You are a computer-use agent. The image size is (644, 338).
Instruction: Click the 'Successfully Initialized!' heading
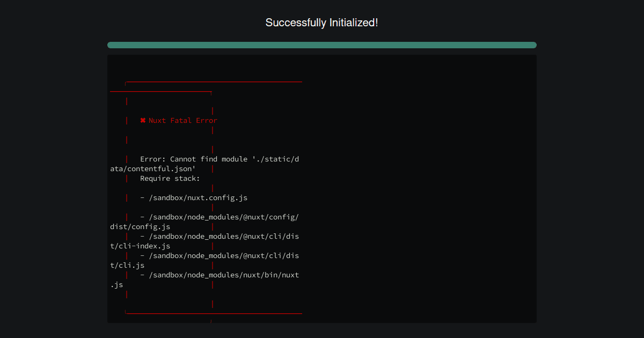tap(322, 23)
